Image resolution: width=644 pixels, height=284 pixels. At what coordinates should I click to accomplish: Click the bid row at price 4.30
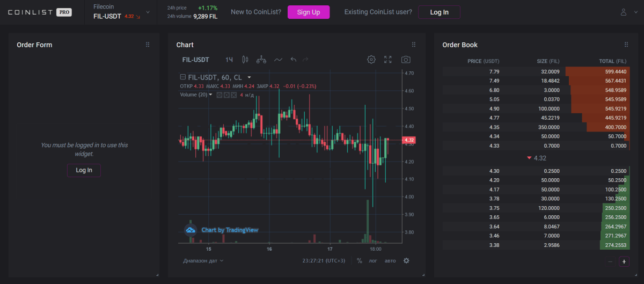[x=536, y=171]
